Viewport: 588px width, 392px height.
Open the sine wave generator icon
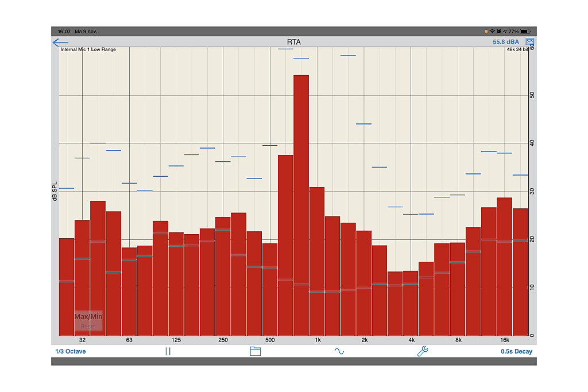pyautogui.click(x=339, y=351)
